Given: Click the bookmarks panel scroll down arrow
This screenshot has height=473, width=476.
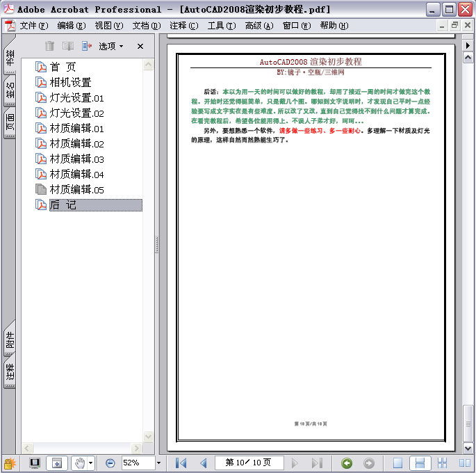Looking at the screenshot, I should tap(148, 437).
